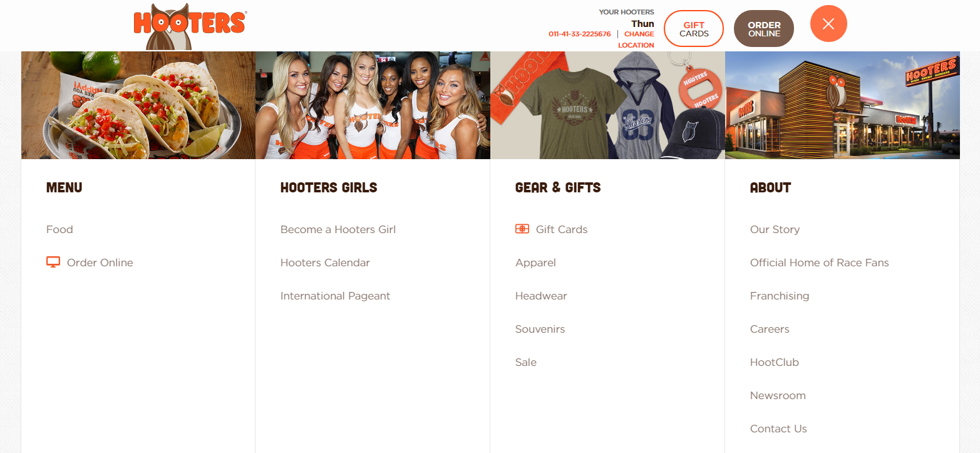980x453 pixels.
Task: Open Hooters Calendar page
Action: tap(325, 263)
